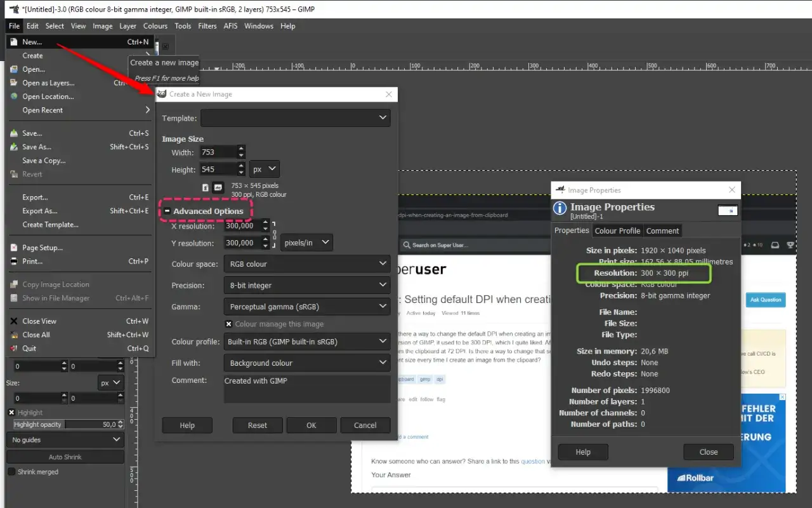812x508 pixels.
Task: Click the Open Location globe icon
Action: 14,97
